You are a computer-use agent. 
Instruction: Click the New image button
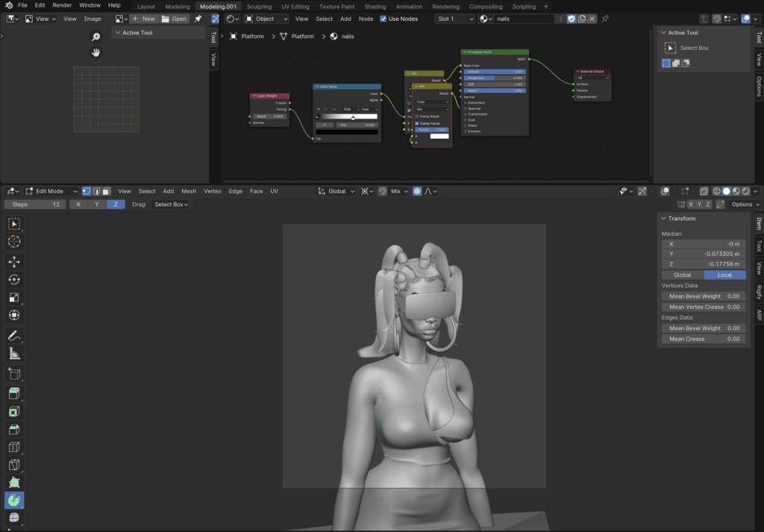(144, 19)
